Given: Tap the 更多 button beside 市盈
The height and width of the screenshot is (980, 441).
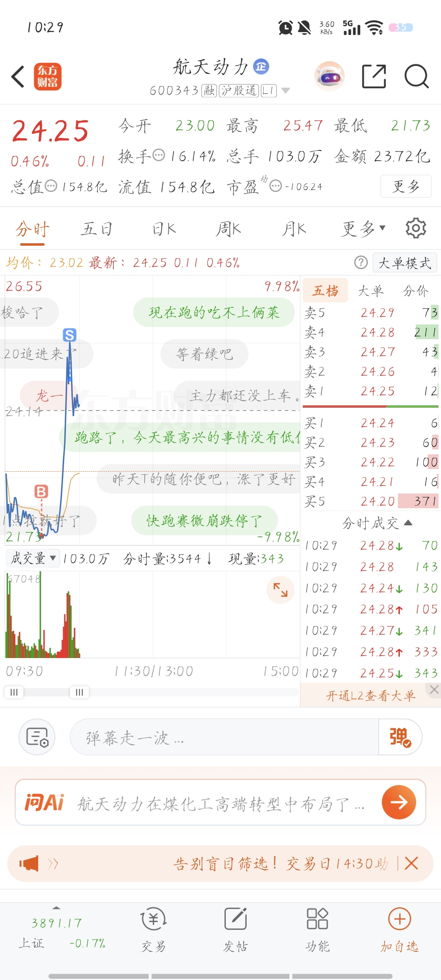Looking at the screenshot, I should (x=406, y=186).
